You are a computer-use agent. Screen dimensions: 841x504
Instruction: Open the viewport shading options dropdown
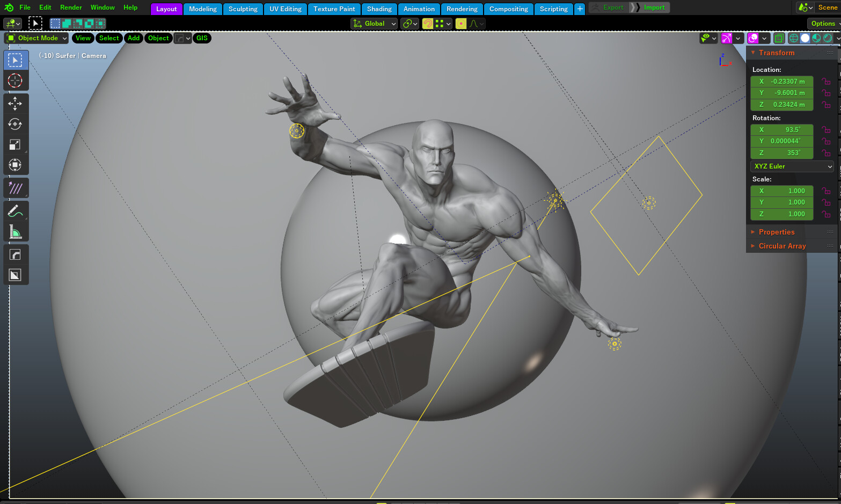pyautogui.click(x=837, y=38)
